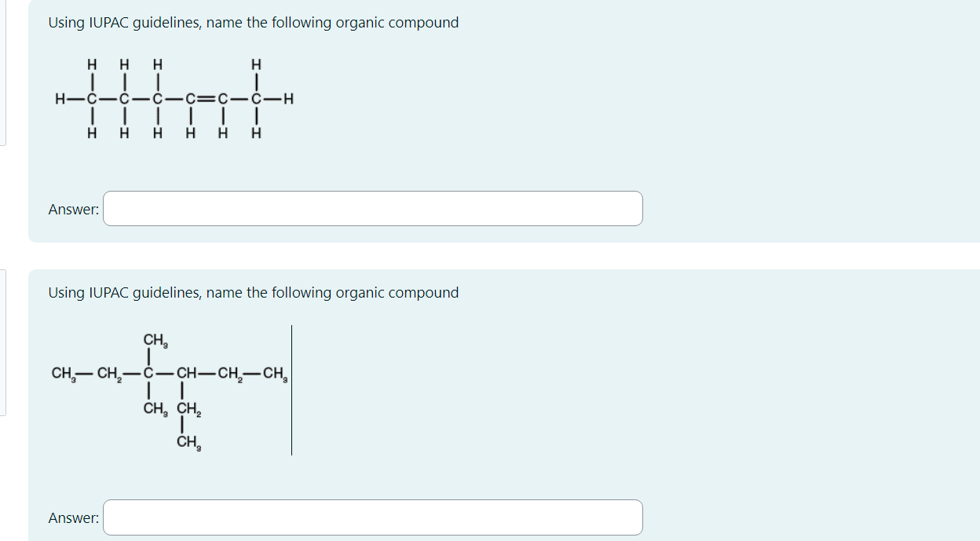Click the second Answer input field
Image resolution: width=980 pixels, height=541 pixels.
373,517
